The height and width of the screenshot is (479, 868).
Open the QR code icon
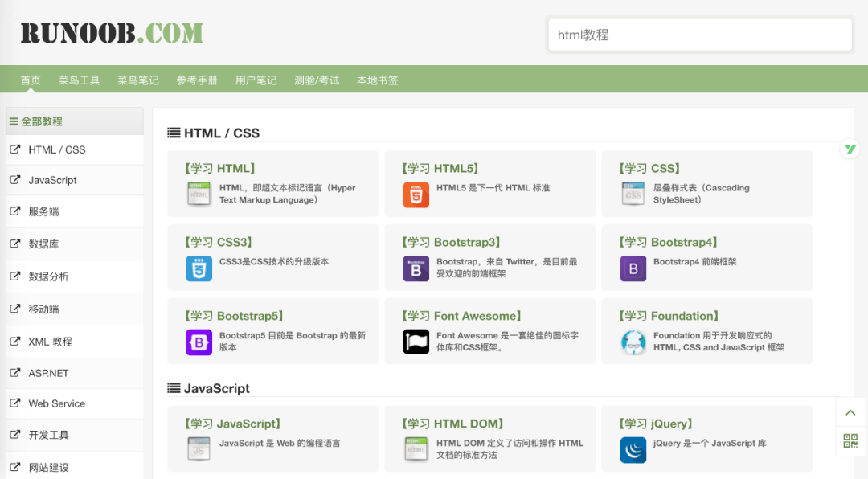pos(850,440)
